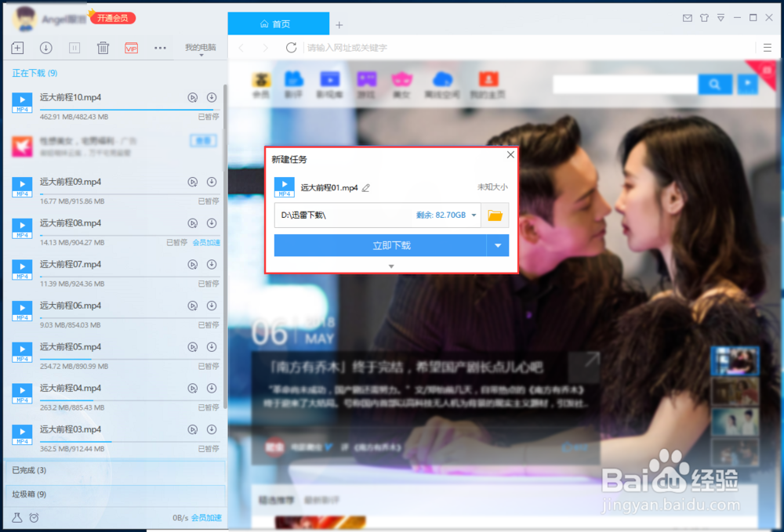Expand the 正在下载 (9) section
This screenshot has width=784, height=532.
[x=34, y=74]
